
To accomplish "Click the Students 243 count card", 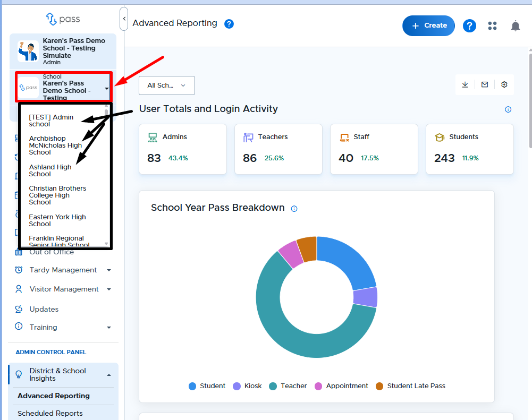I will 470,149.
